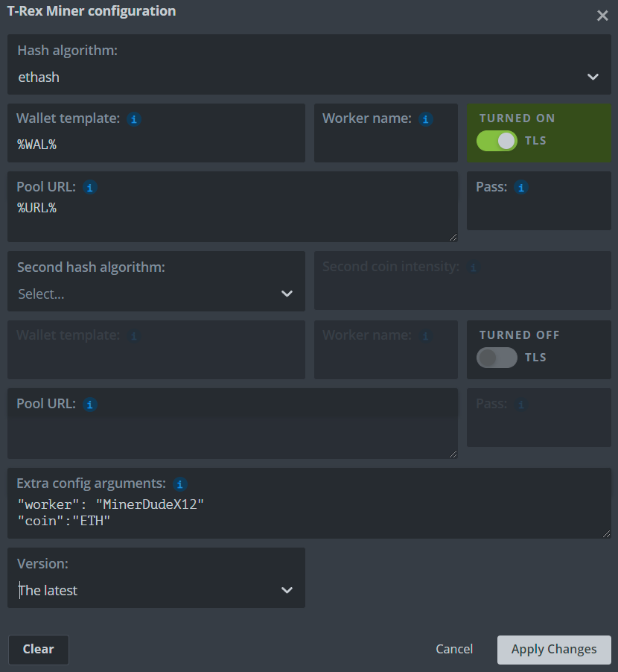Show Extra config arguments info icon
618x672 pixels.
pos(180,484)
